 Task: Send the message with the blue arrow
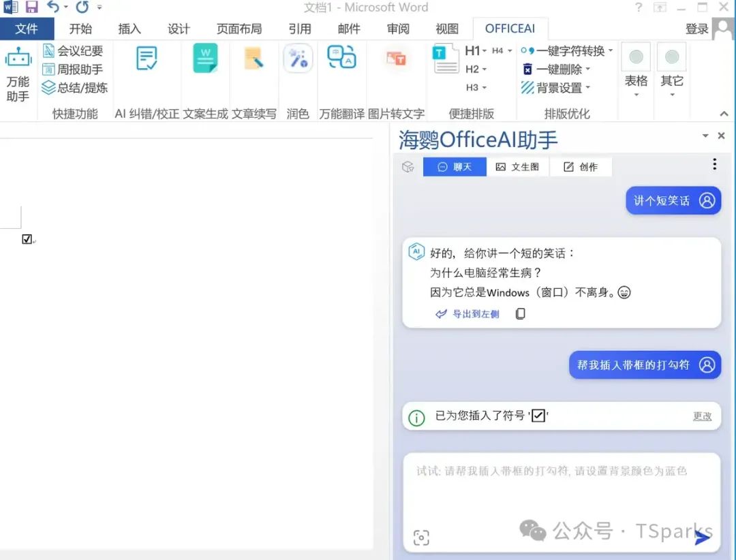pyautogui.click(x=702, y=538)
